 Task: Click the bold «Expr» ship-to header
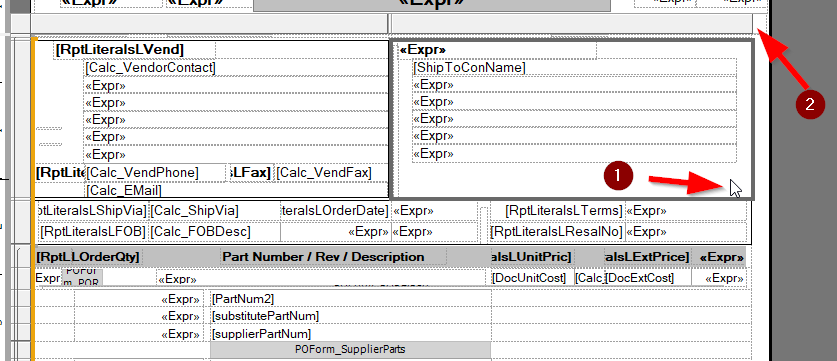coord(498,50)
